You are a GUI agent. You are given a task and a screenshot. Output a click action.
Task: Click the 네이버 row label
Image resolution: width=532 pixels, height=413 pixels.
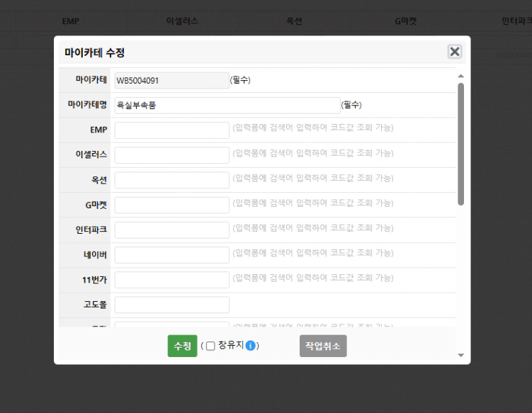[x=95, y=254]
